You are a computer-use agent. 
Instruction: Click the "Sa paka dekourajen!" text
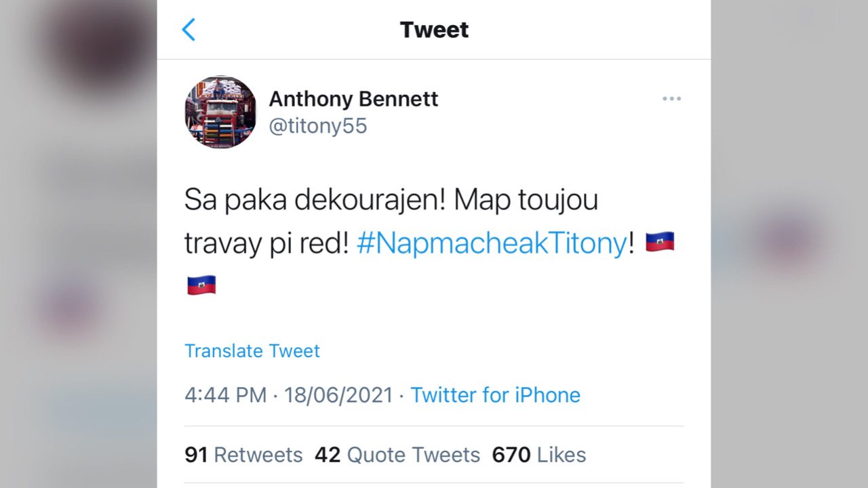click(313, 201)
